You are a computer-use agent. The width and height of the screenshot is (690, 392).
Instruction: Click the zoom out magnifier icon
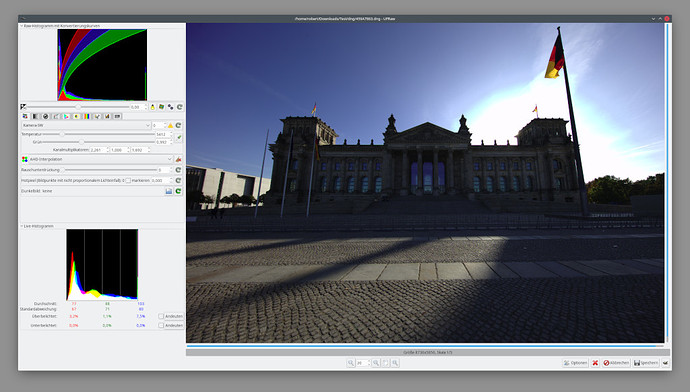(x=351, y=363)
